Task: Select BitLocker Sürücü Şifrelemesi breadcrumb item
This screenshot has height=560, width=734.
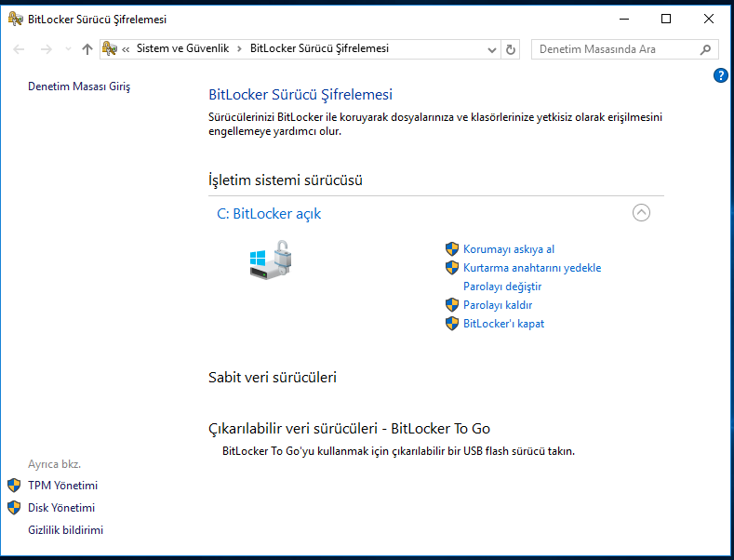Action: tap(319, 48)
